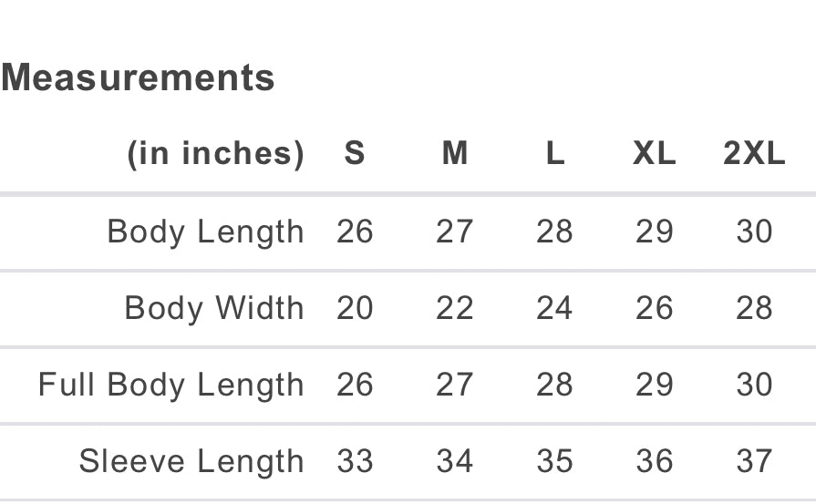Click Body Length value 29 in first row
816x504 pixels.
(x=654, y=231)
